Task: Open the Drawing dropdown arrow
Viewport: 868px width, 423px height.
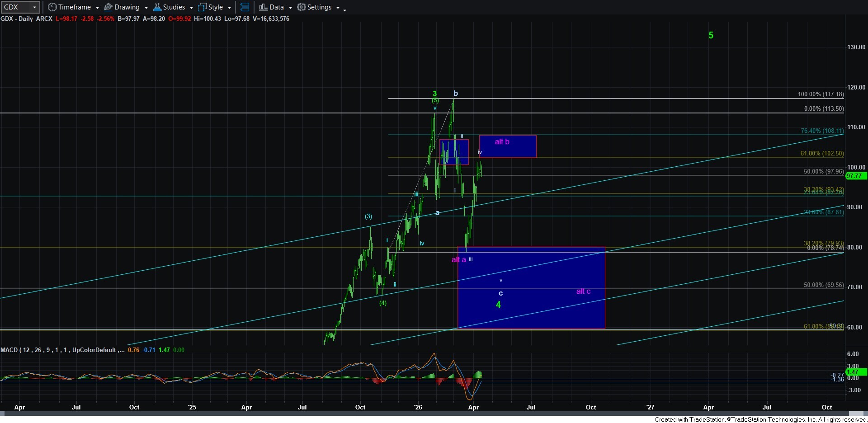Action: [x=146, y=8]
